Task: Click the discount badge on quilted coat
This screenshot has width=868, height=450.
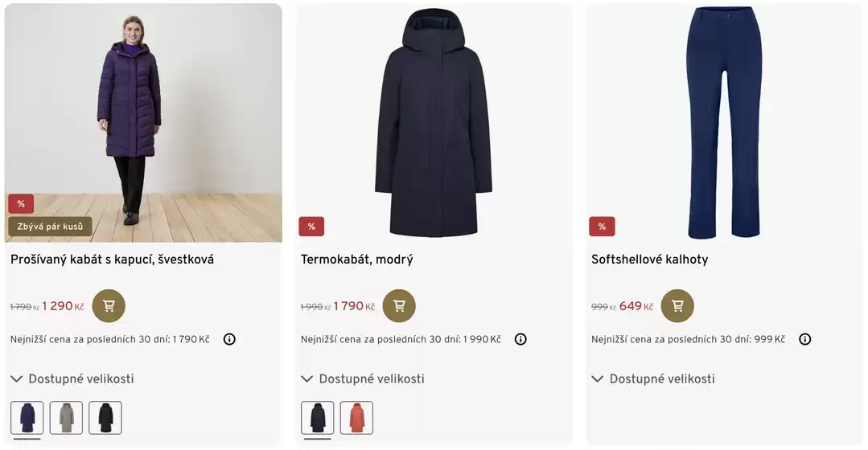Action: coord(21,204)
